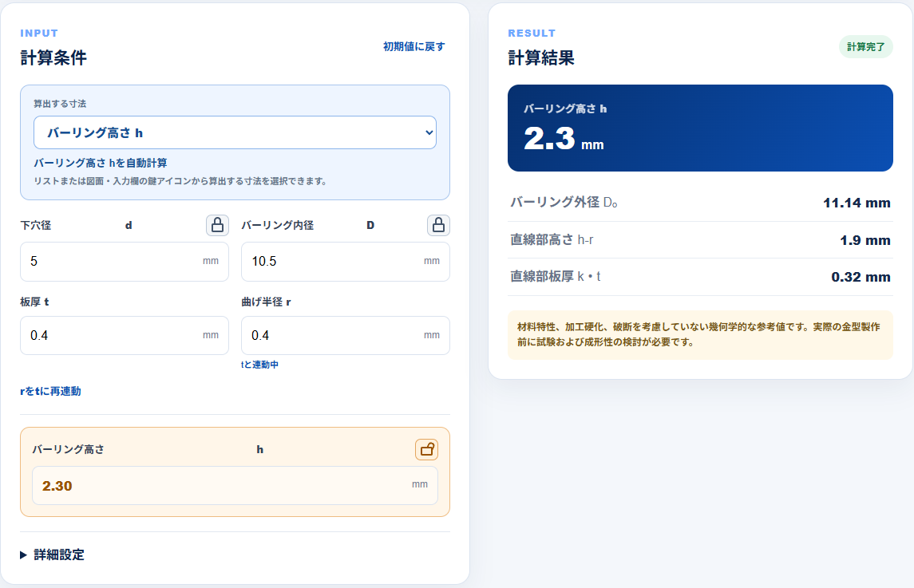This screenshot has width=914, height=588.
Task: Click the 0.32 mm thickness value
Action: [861, 277]
